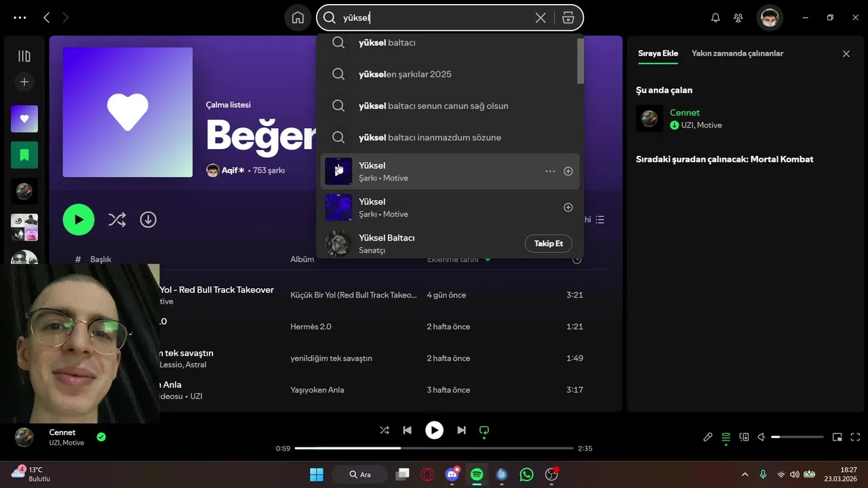The image size is (868, 488).
Task: Skip to the next track
Action: (x=461, y=430)
